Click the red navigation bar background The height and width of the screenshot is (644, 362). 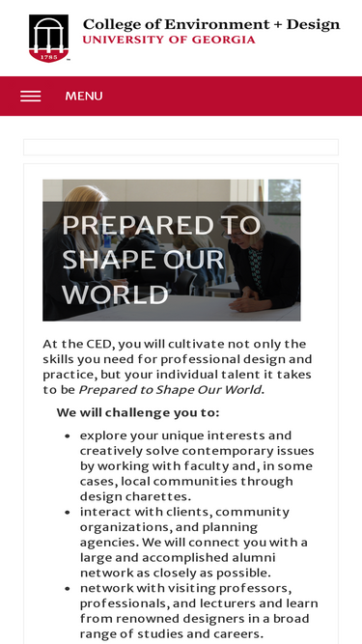tap(230, 97)
